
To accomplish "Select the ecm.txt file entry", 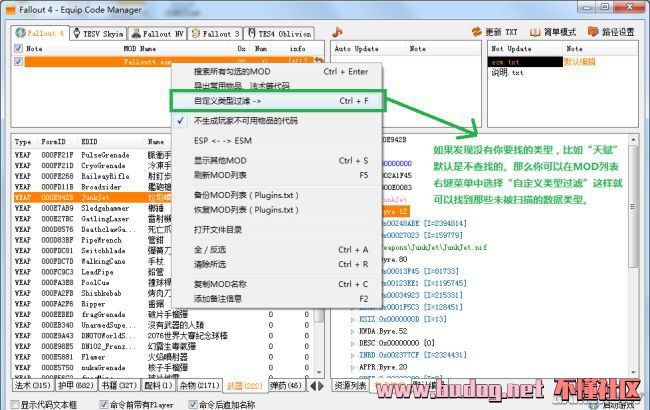I will 525,62.
